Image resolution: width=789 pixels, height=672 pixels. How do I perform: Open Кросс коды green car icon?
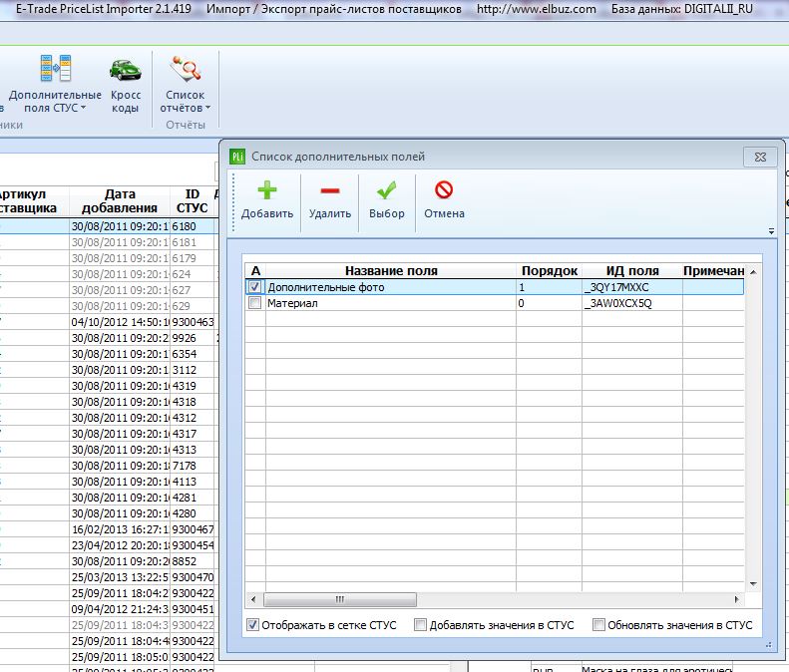pos(126,70)
